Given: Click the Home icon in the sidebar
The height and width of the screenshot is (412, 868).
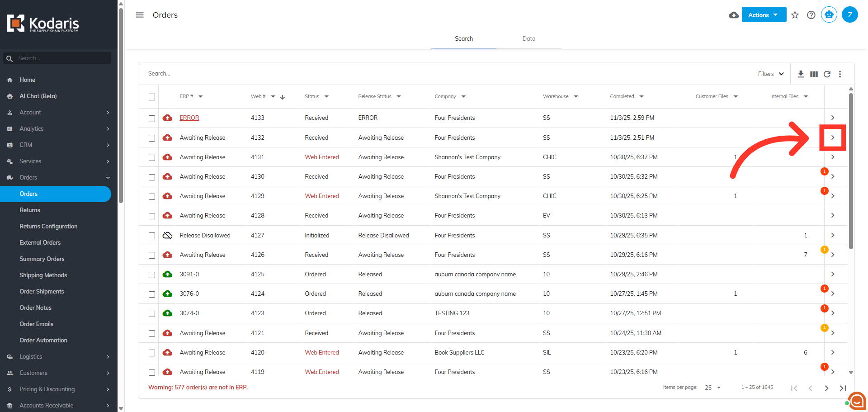Looking at the screenshot, I should pyautogui.click(x=10, y=80).
